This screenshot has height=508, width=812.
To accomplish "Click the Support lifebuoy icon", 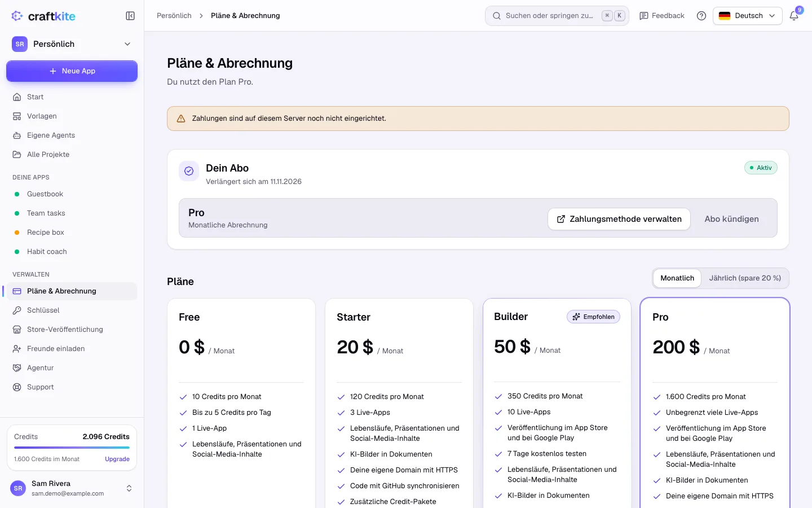I will tap(17, 387).
